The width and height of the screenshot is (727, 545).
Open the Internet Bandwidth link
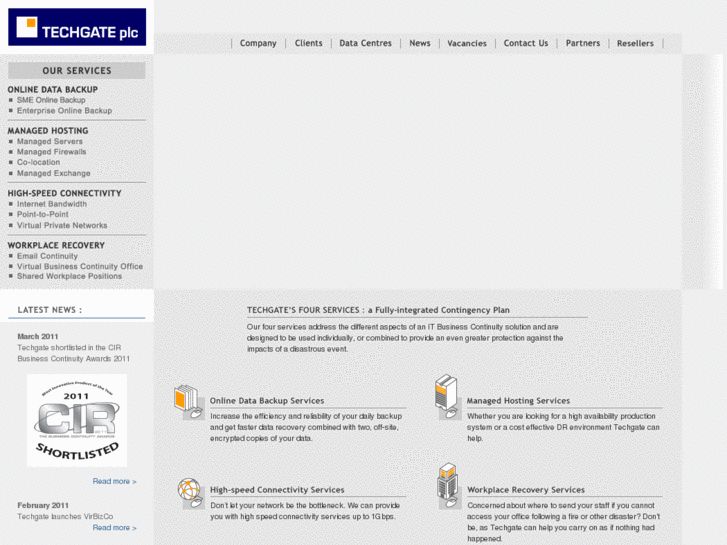[x=52, y=204]
